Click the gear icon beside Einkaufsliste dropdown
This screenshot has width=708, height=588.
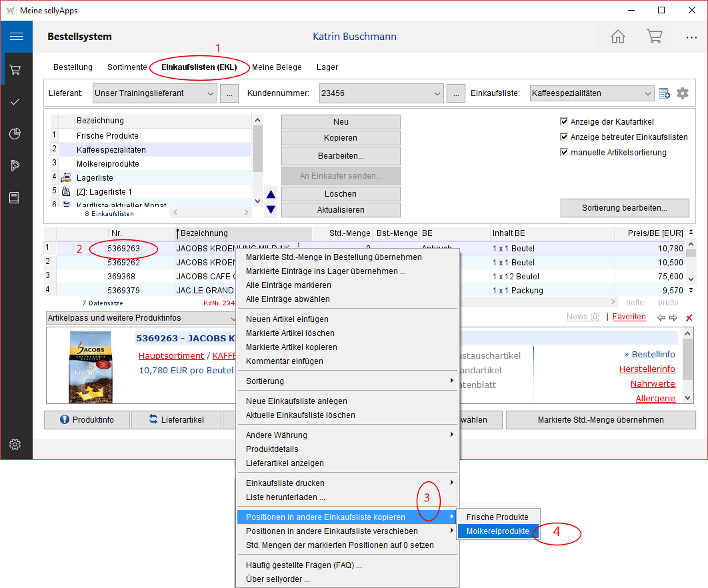coord(682,93)
